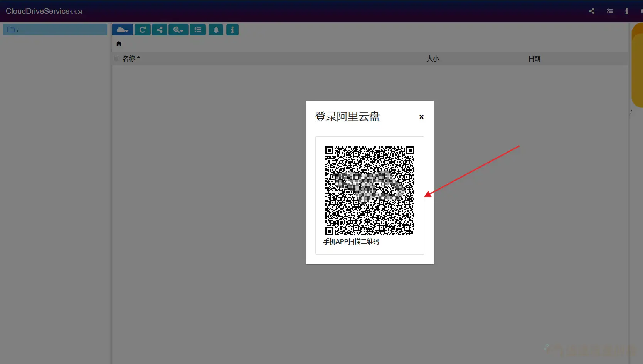Sort files by 日期 column
This screenshot has height=364, width=643.
(534, 59)
